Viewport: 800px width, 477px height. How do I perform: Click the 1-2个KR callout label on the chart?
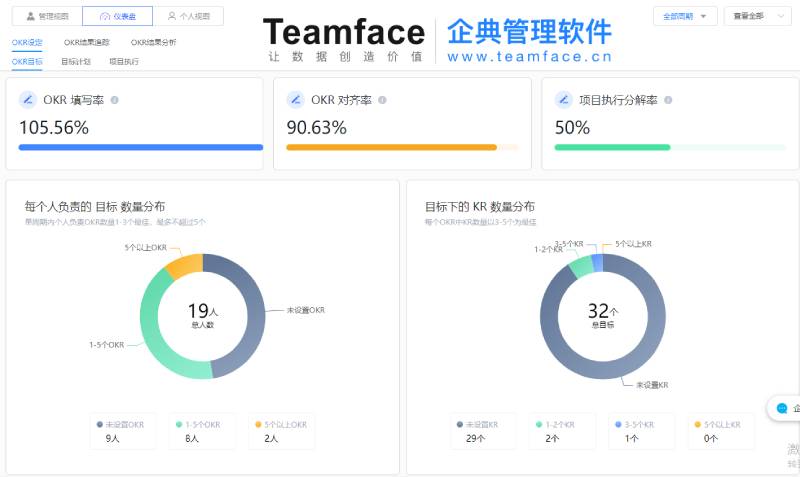coord(548,249)
